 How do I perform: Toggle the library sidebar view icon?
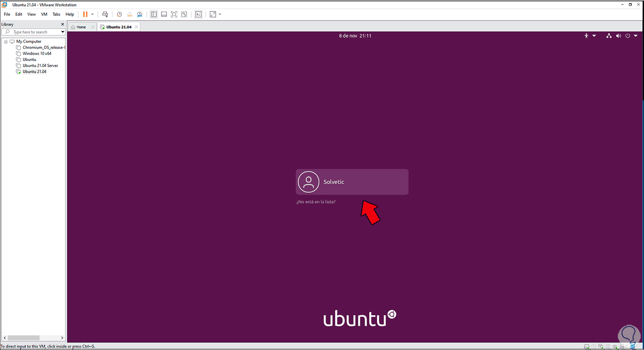click(x=154, y=14)
